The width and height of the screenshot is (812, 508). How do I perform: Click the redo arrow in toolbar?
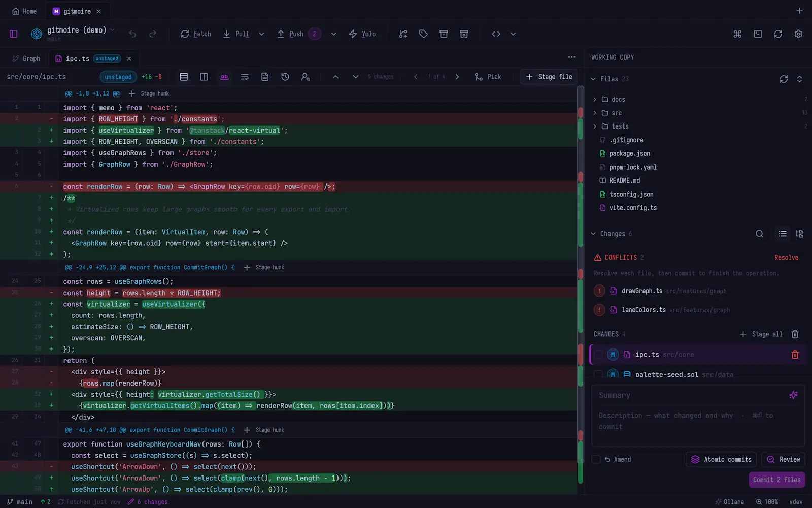[x=153, y=34]
